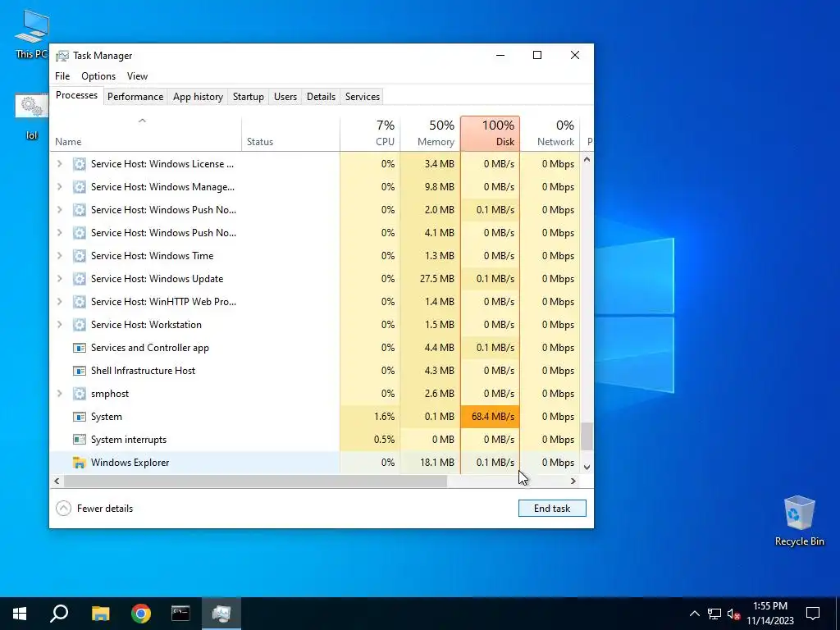Open the File menu
Image resolution: width=840 pixels, height=630 pixels.
pos(62,76)
